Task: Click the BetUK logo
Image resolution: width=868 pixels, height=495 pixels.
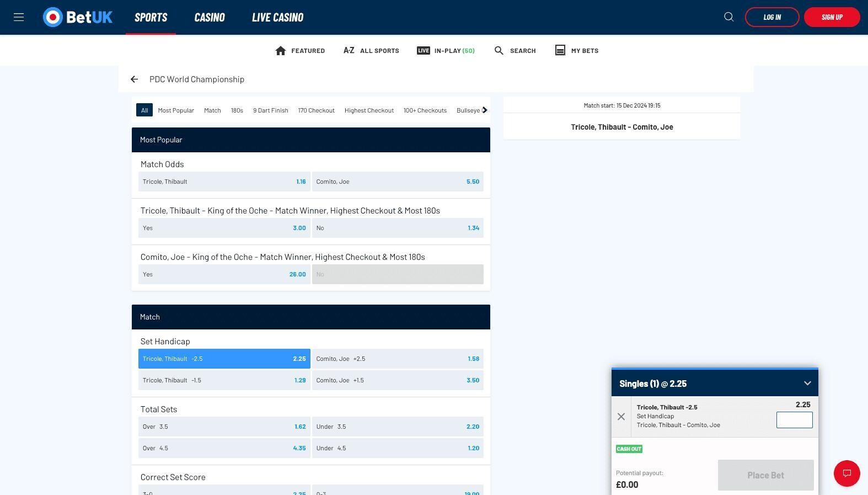Action: click(x=78, y=17)
